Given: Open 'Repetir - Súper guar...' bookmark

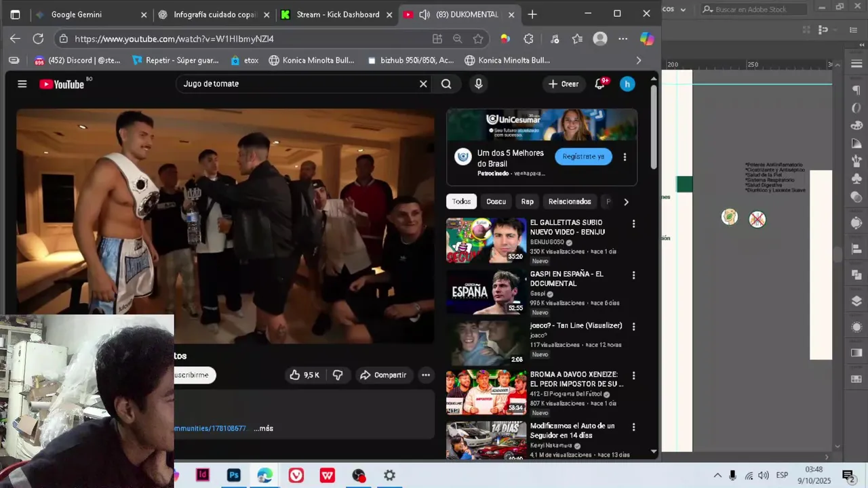Looking at the screenshot, I should pos(175,60).
